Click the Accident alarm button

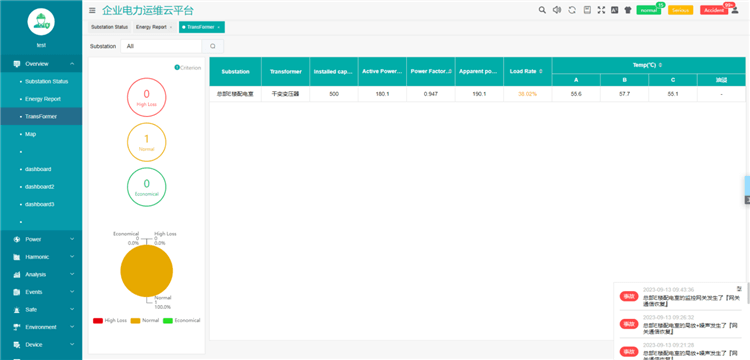coord(714,10)
